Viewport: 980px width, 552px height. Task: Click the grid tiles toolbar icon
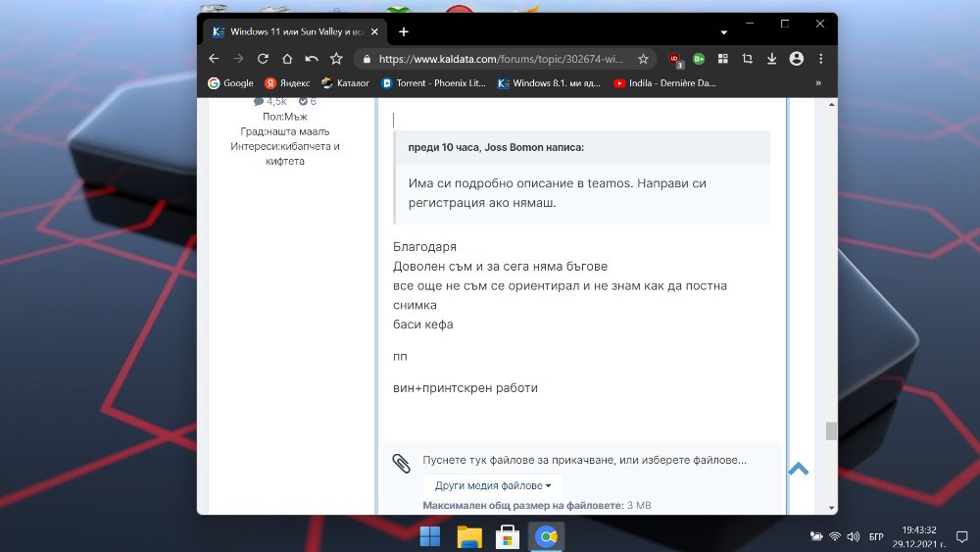[x=723, y=59]
